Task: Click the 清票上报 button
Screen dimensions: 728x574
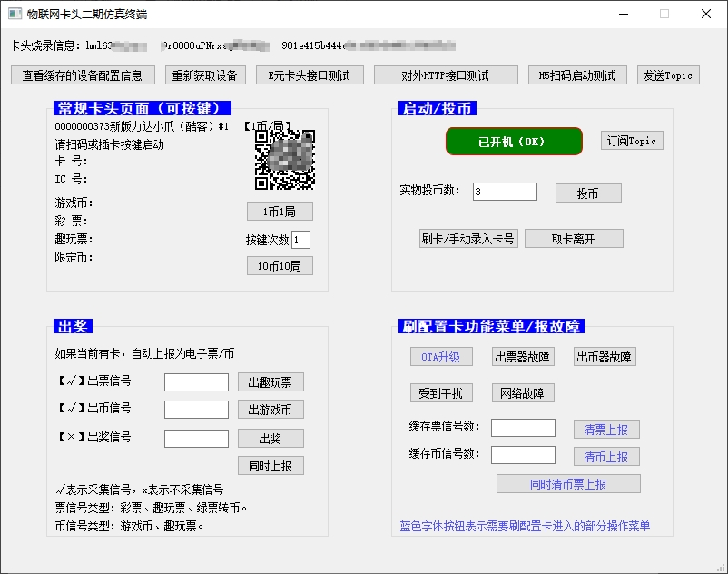Action: (606, 429)
